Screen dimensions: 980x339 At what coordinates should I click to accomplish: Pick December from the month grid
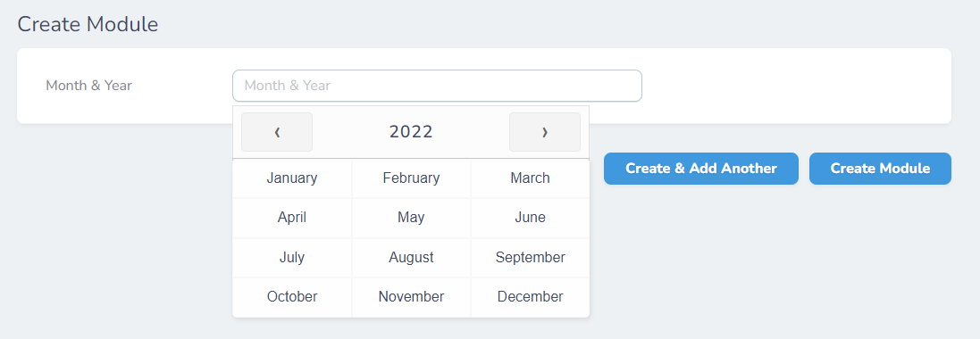click(x=530, y=296)
